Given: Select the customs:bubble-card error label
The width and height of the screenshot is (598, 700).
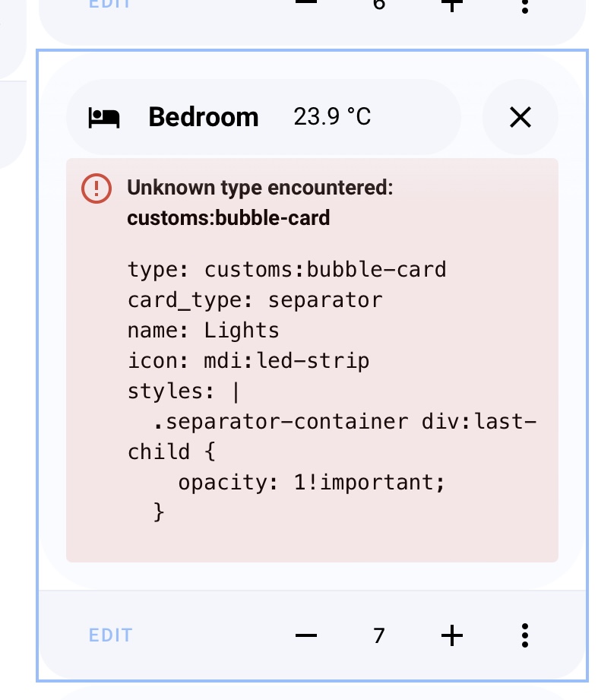Looking at the screenshot, I should click(228, 218).
